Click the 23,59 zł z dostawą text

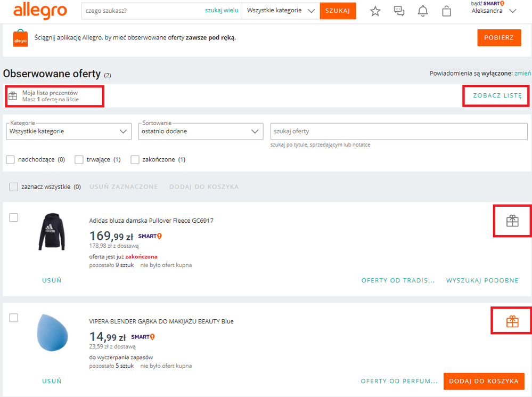(x=112, y=347)
